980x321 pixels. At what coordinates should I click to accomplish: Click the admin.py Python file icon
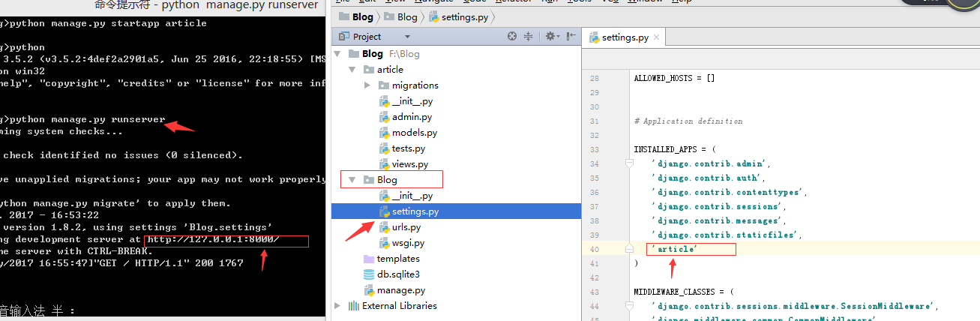tap(384, 117)
